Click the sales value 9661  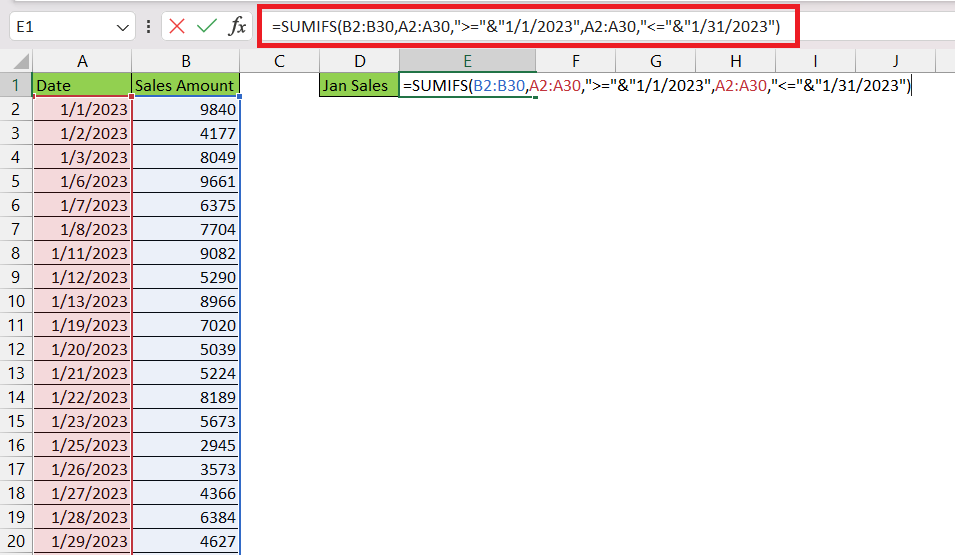coord(186,181)
